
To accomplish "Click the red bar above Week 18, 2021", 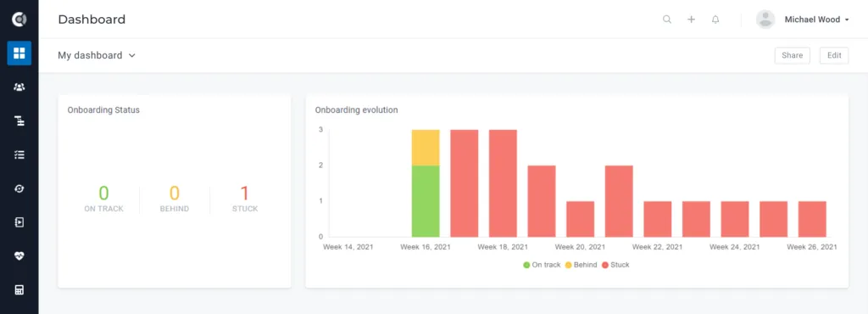I will coord(503,183).
